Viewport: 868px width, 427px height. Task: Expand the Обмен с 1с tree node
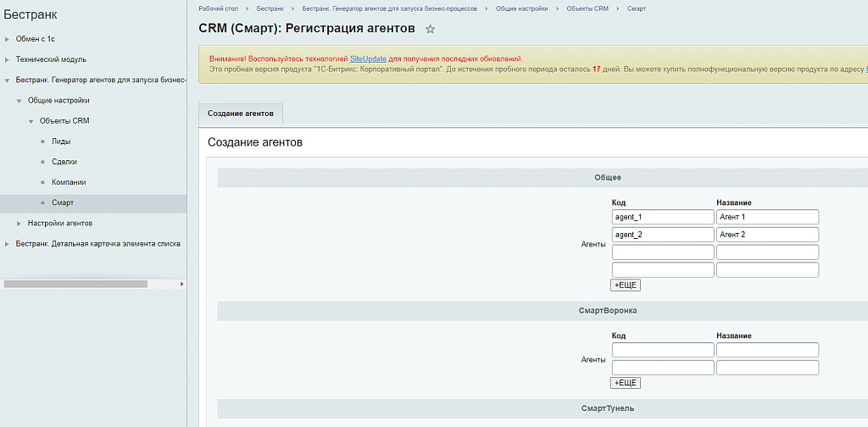[8, 39]
